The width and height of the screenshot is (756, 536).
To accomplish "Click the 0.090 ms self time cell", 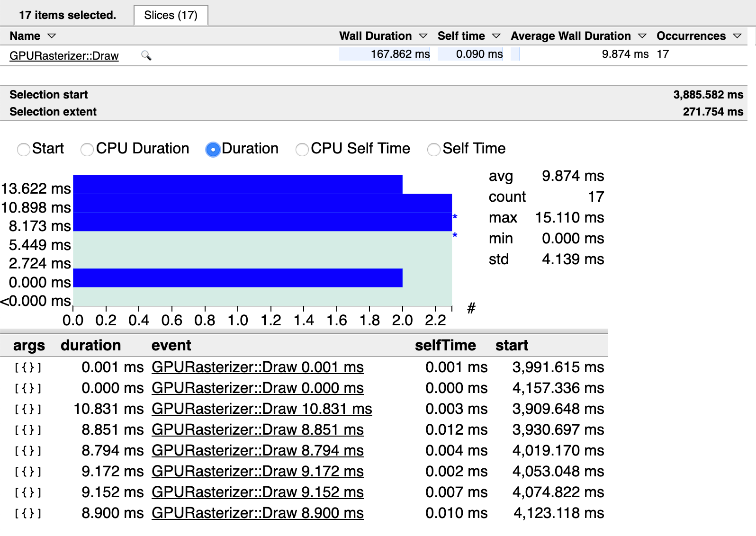I will 470,54.
